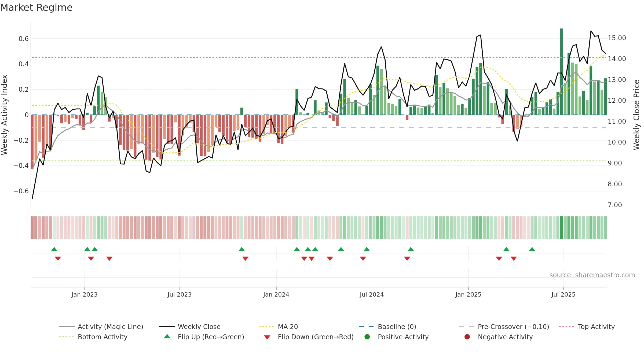Toggle the Activity (Magic Line) legend entry

coord(101,327)
